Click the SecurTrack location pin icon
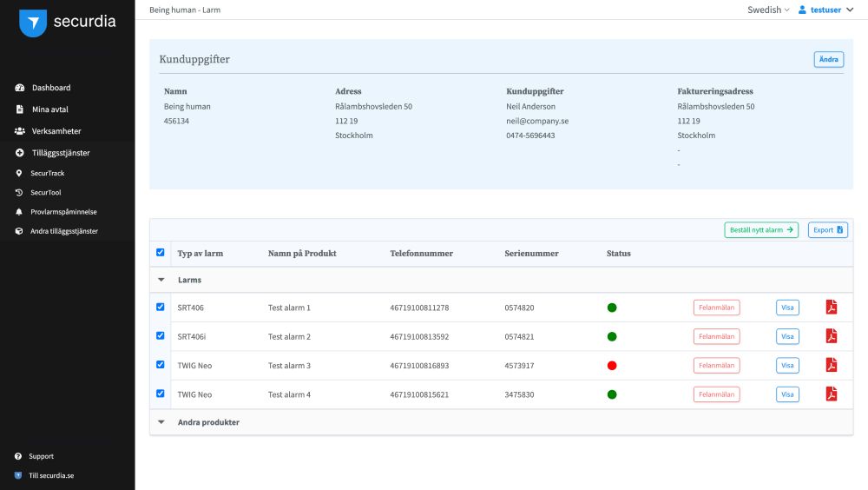The width and height of the screenshot is (868, 490). tap(19, 173)
